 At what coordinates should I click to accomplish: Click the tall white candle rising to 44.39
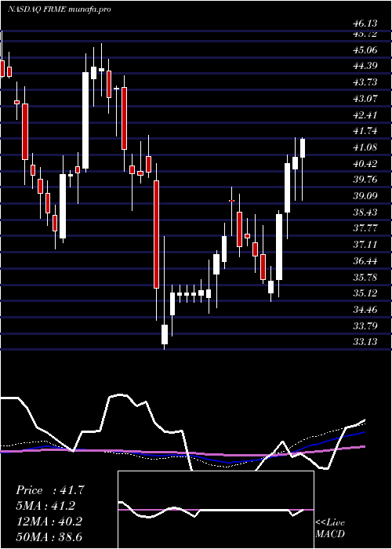pos(85,121)
